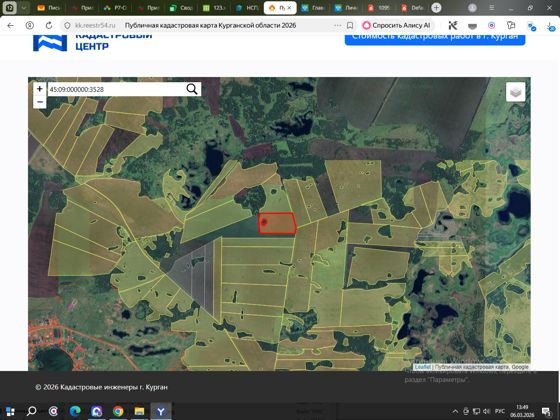Open the address bar three-dots menu
This screenshot has width=560, height=420.
click(337, 25)
